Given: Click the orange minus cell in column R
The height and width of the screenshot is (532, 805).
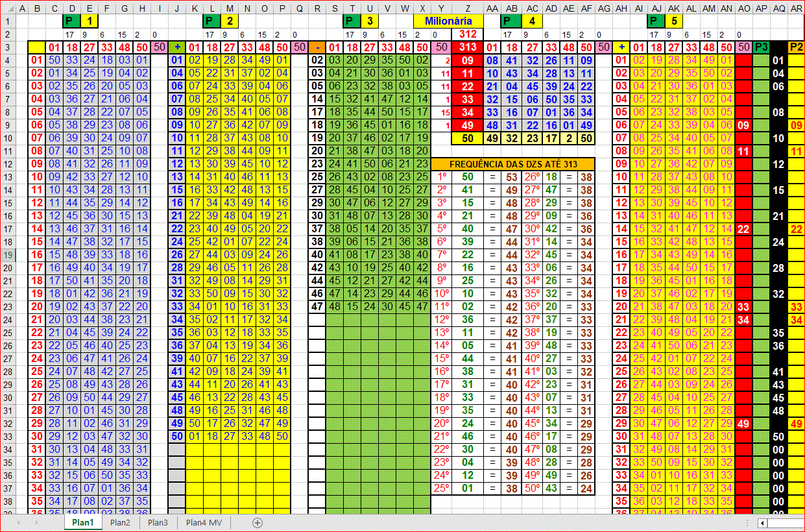Looking at the screenshot, I should (317, 47).
